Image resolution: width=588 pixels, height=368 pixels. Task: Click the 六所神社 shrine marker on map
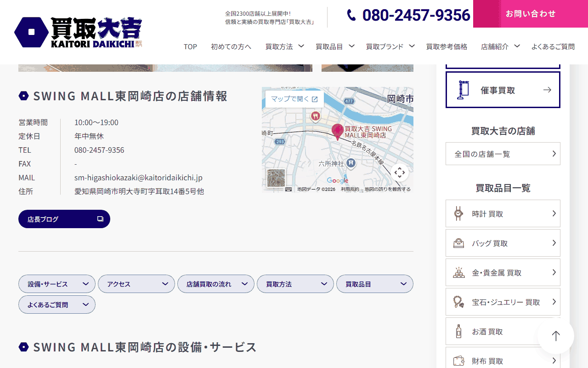[x=351, y=163]
